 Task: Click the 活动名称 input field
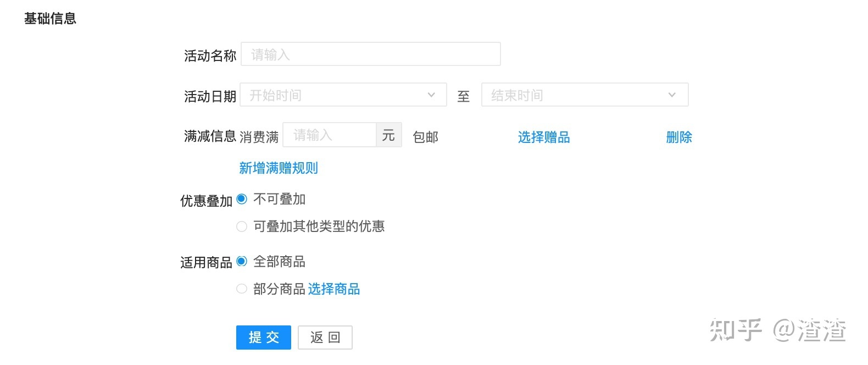[x=370, y=54]
